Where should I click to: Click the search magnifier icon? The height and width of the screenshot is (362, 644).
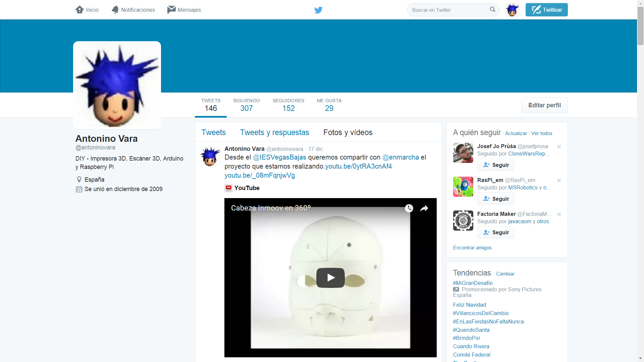click(x=492, y=10)
